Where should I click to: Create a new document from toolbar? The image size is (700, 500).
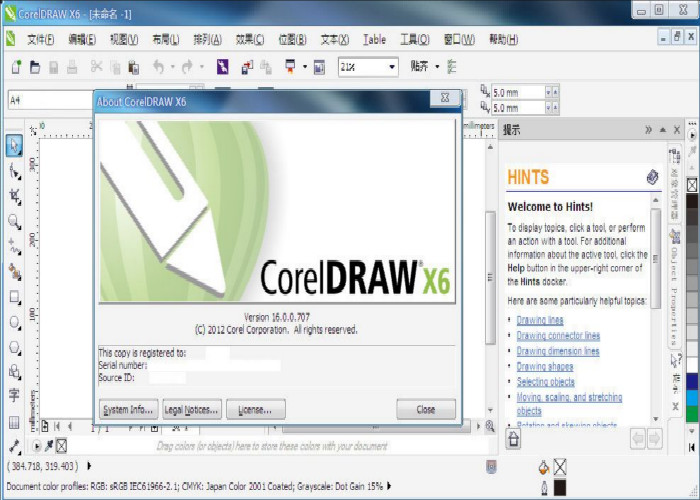coord(17,67)
